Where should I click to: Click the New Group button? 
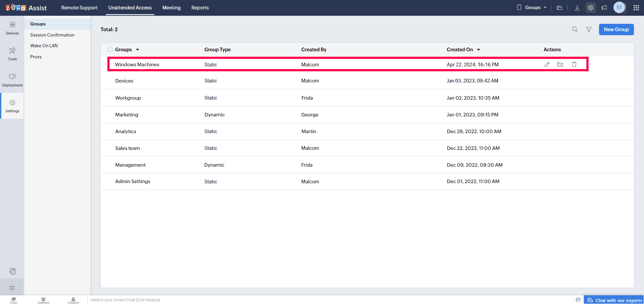coord(616,29)
